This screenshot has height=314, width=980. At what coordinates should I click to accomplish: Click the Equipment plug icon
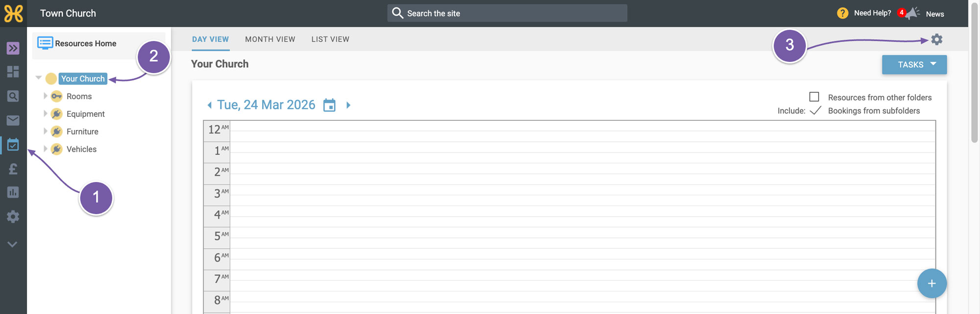coord(57,114)
